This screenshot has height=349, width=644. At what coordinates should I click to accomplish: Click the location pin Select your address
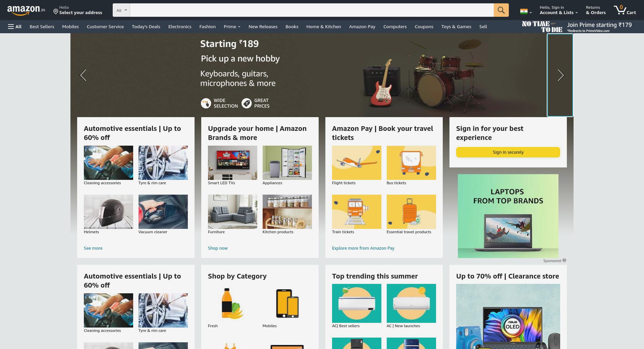pos(77,10)
